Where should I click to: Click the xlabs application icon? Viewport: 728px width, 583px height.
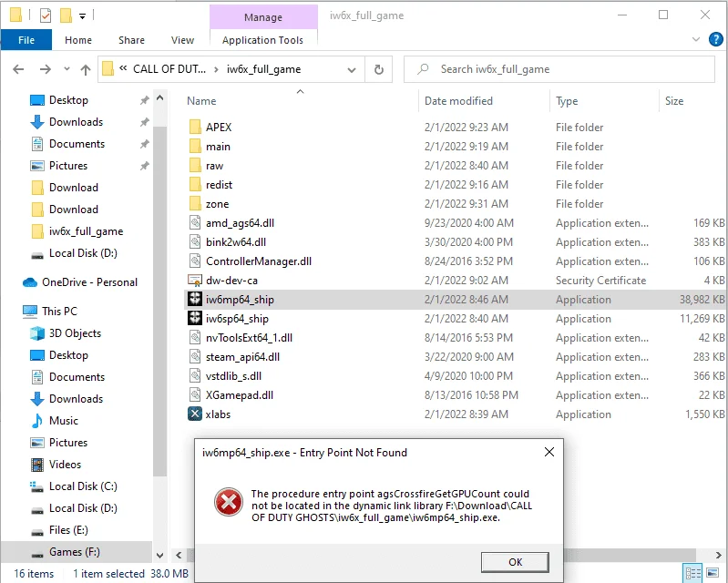click(195, 414)
